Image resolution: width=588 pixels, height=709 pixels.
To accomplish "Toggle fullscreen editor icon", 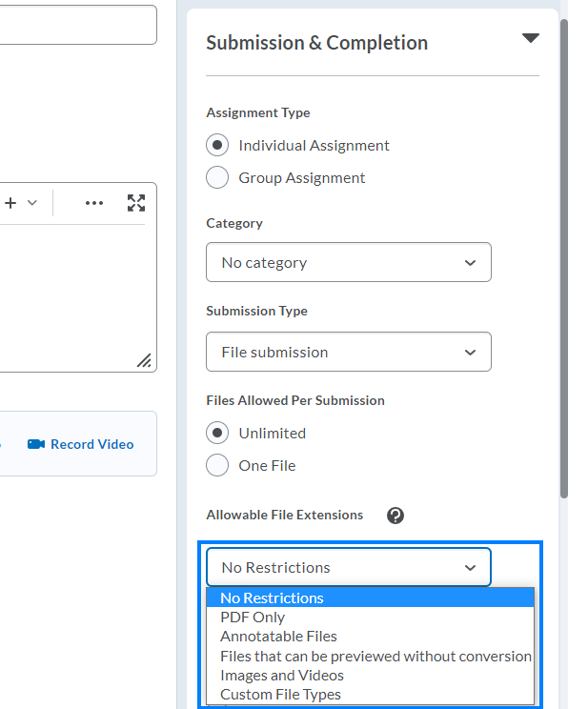I will pyautogui.click(x=136, y=203).
